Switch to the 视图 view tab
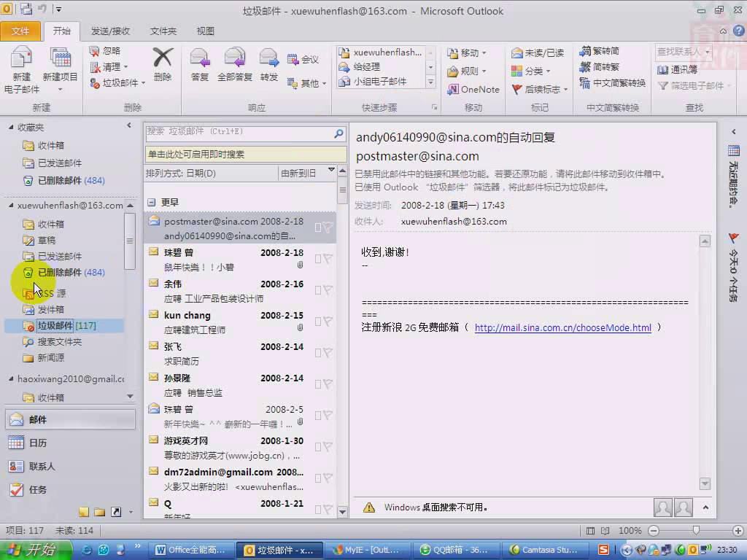The image size is (747, 560). click(x=205, y=31)
